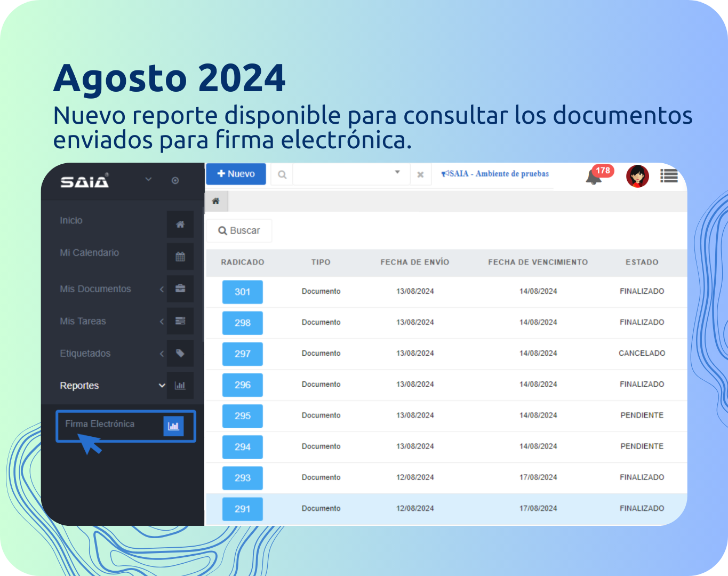Collapse the Reportes menu section
728x576 pixels.
162,386
